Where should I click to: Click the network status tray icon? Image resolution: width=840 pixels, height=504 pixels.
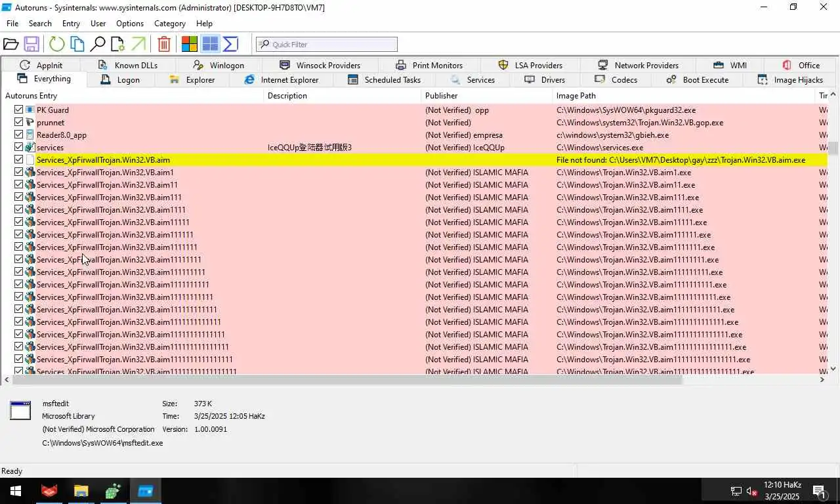point(736,491)
